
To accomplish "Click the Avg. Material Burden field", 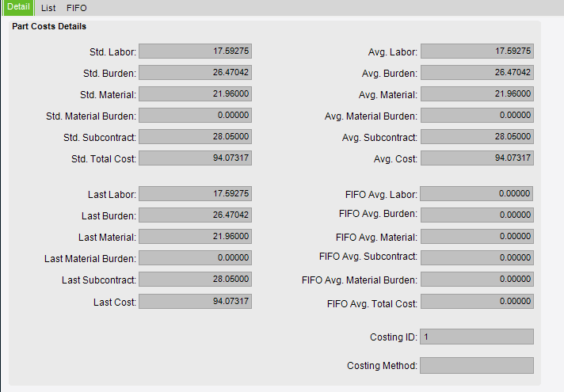I will point(478,115).
